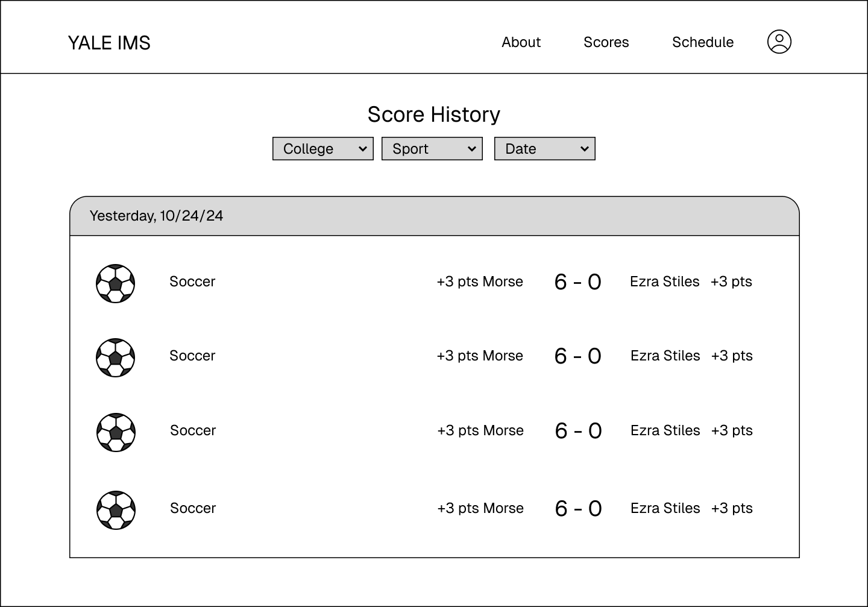The width and height of the screenshot is (868, 607).
Task: Click Ezra Stiles in the last row
Action: pyautogui.click(x=665, y=508)
